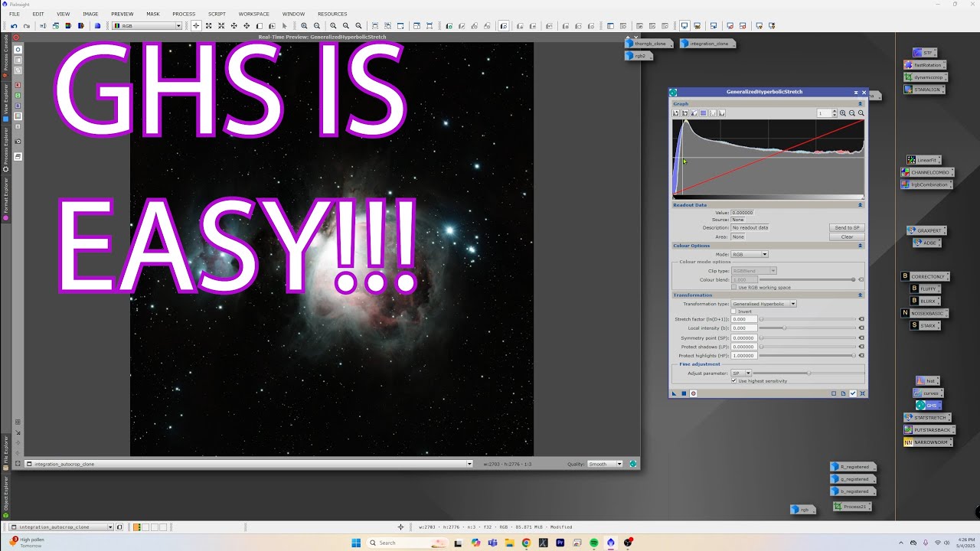Open the STATSTRETCH process icon
The height and width of the screenshot is (551, 980).
coord(926,418)
